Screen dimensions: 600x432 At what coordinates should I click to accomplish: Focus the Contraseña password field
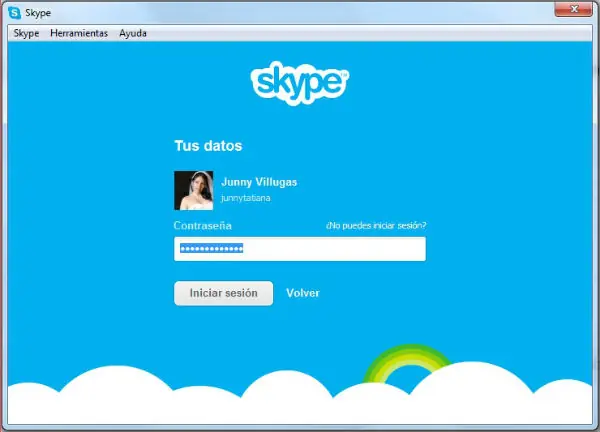coord(300,249)
